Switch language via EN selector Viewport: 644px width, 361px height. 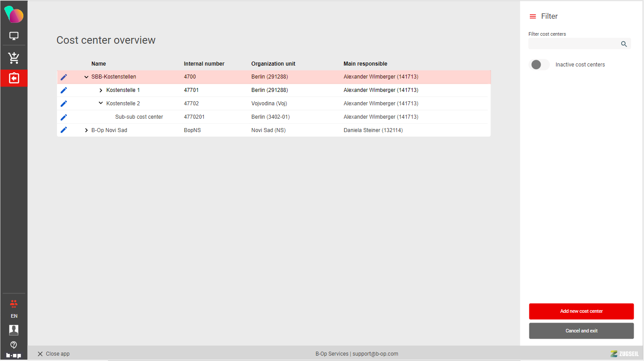pyautogui.click(x=14, y=316)
